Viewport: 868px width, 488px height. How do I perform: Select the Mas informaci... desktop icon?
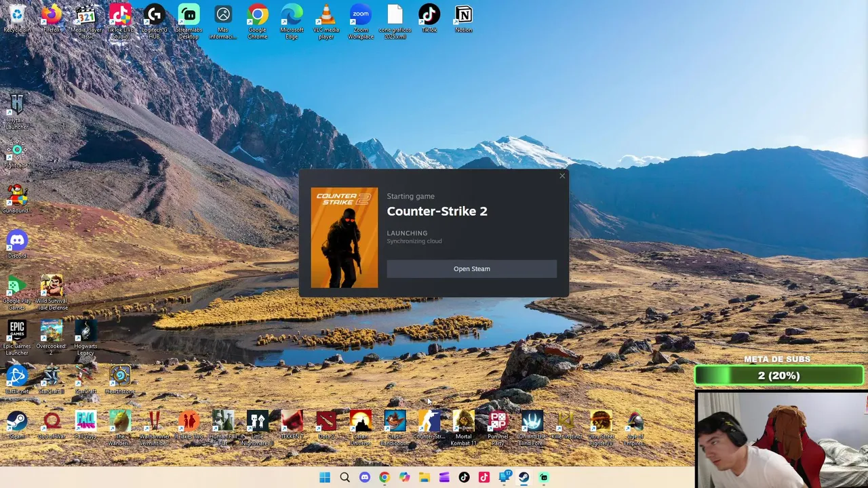tap(223, 21)
